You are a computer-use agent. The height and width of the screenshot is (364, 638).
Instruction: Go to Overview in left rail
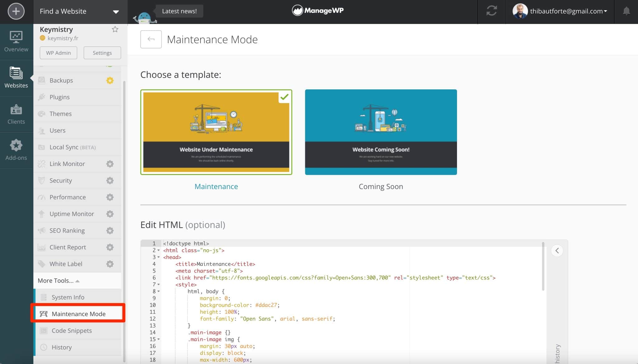coord(16,42)
